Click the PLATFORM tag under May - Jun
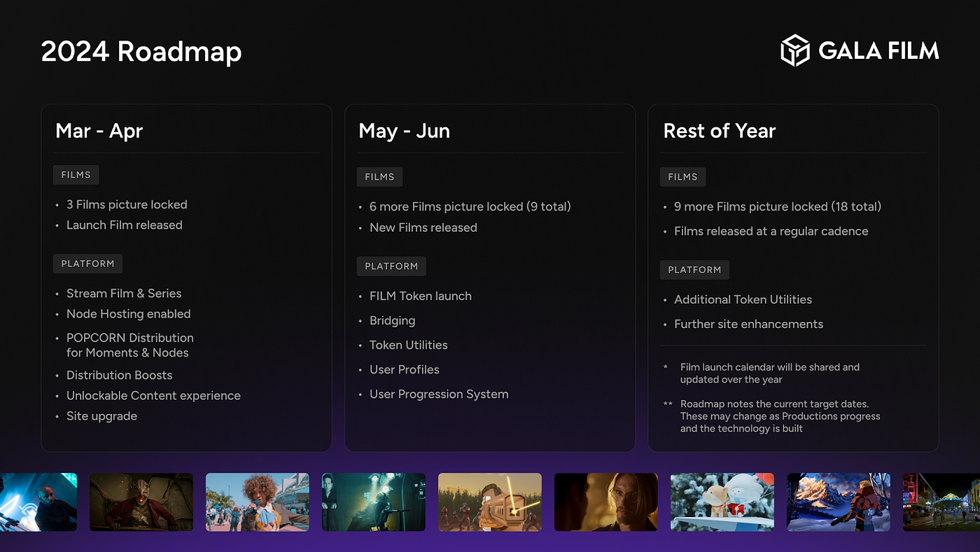980x552 pixels. pos(391,266)
